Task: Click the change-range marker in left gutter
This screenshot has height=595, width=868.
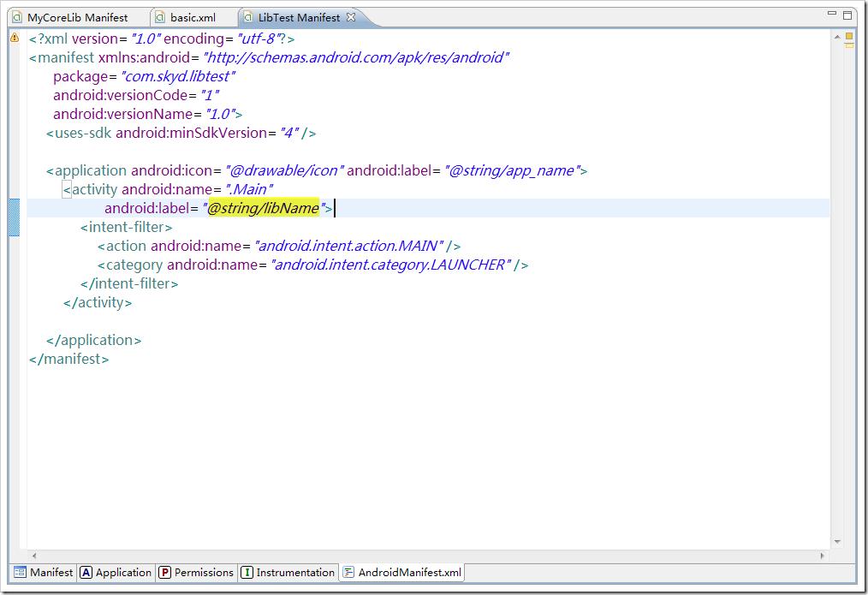Action: pyautogui.click(x=14, y=217)
